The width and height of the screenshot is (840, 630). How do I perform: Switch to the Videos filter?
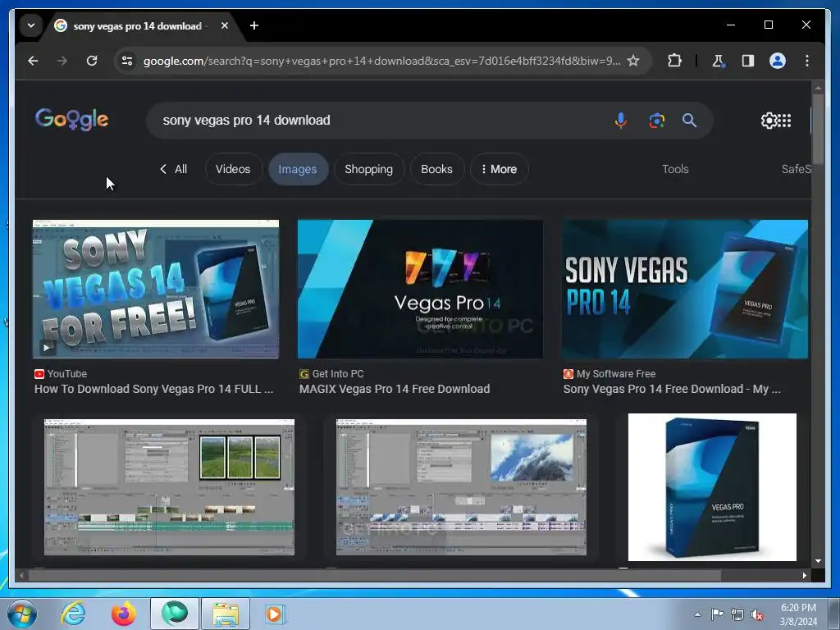[233, 169]
